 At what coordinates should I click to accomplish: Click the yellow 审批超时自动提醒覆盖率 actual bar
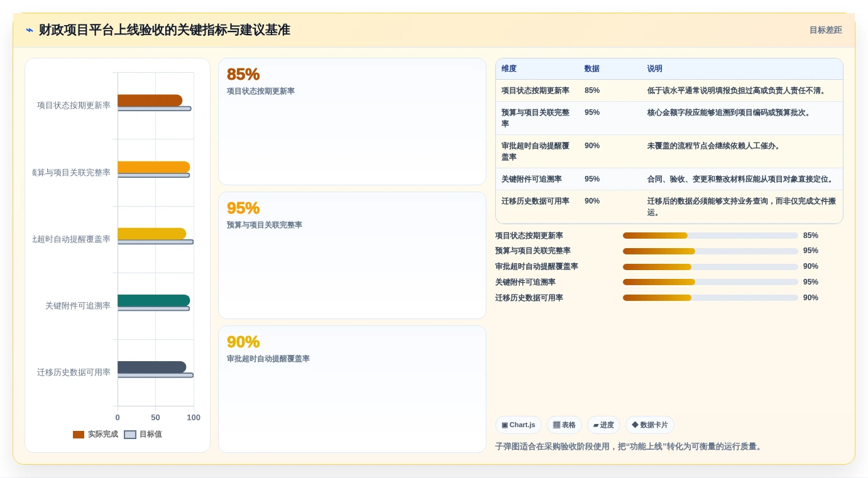coord(151,234)
